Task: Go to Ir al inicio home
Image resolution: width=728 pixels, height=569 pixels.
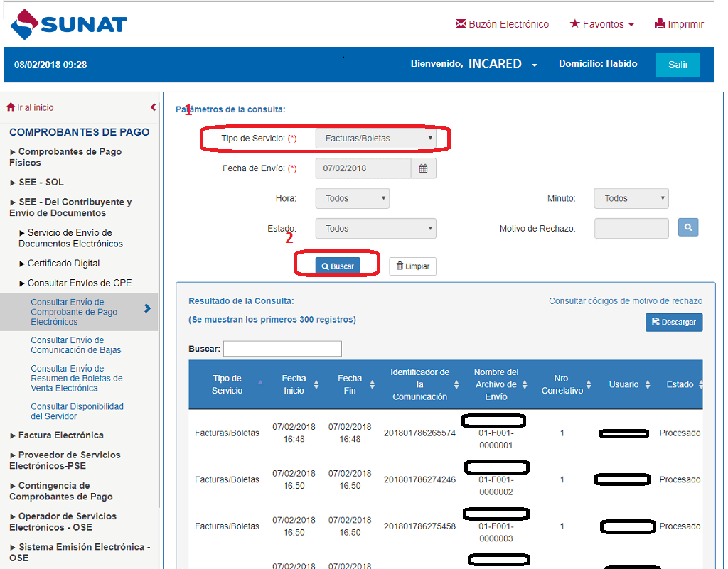Action: (x=30, y=107)
